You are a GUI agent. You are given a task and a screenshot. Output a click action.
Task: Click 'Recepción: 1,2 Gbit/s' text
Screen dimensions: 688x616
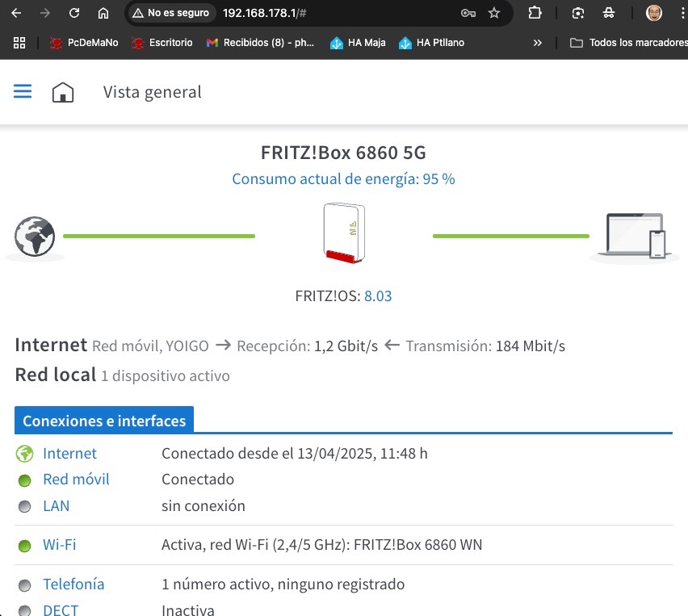[307, 346]
